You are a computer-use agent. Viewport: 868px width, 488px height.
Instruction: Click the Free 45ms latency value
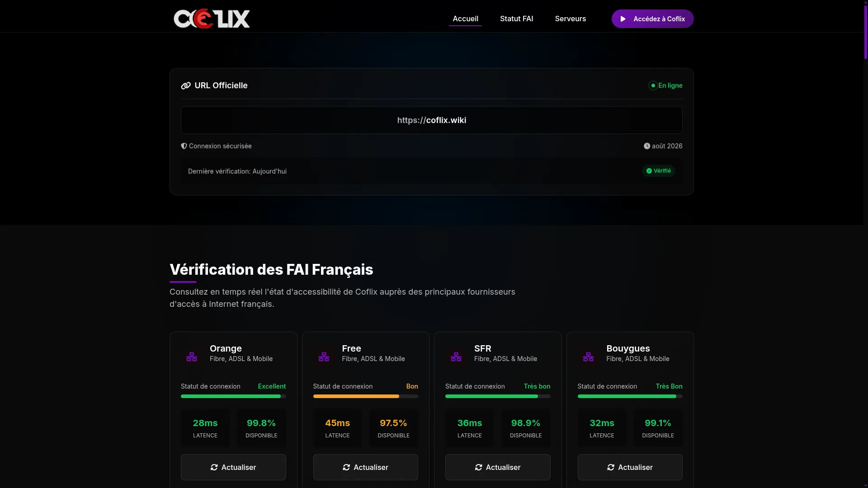pos(337,423)
